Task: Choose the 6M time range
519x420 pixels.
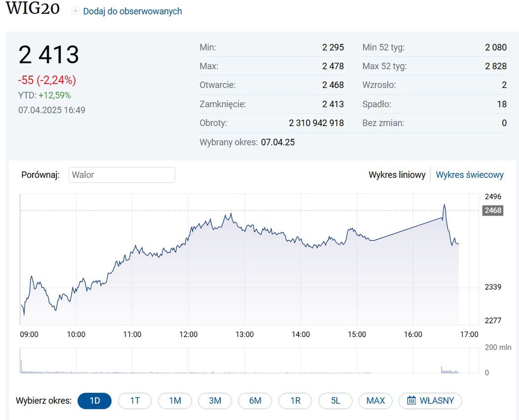Action: (x=255, y=401)
